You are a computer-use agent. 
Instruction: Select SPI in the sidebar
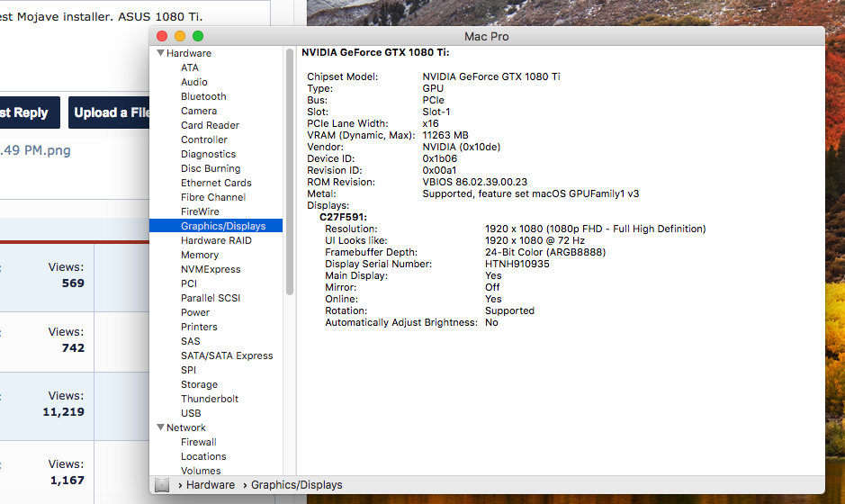point(189,370)
